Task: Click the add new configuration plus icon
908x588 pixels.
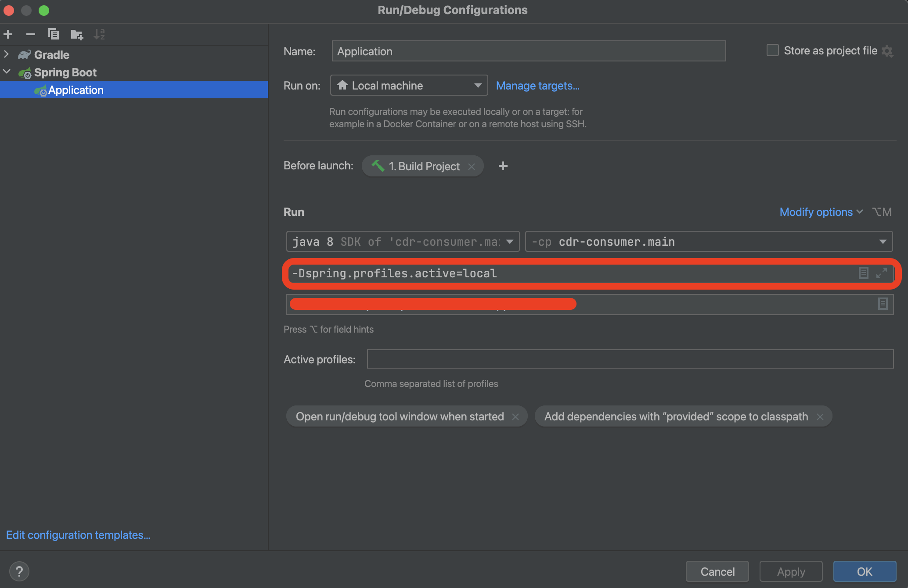Action: 8,34
